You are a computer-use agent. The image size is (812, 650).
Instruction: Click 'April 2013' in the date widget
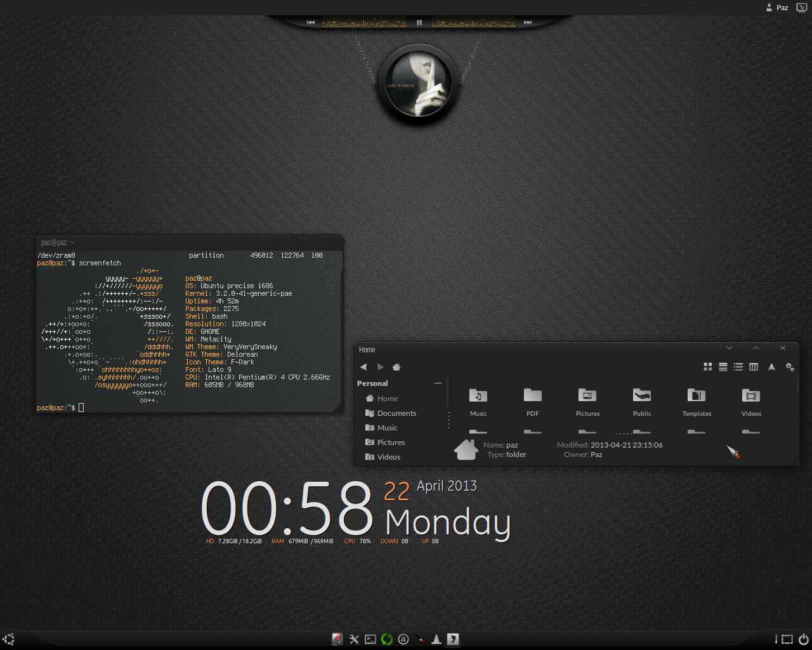click(x=447, y=486)
